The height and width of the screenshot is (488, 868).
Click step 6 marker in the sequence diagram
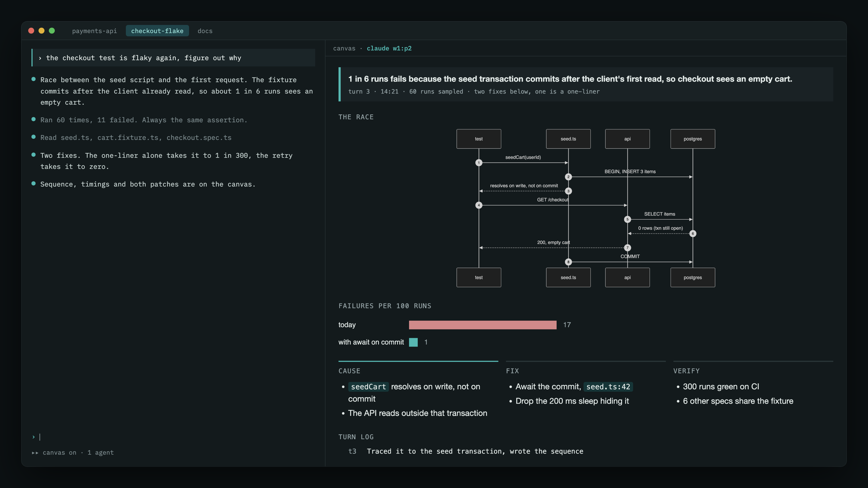[693, 233]
